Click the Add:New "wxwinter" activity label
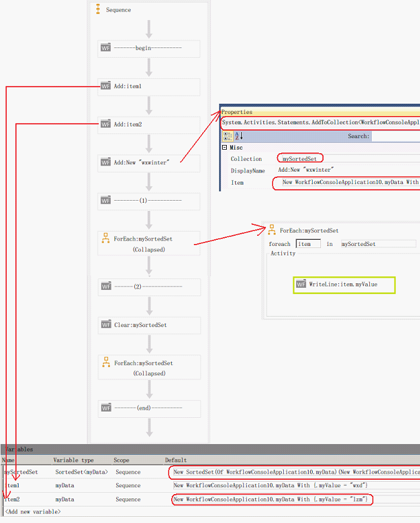This screenshot has width=420, height=523. [142, 162]
